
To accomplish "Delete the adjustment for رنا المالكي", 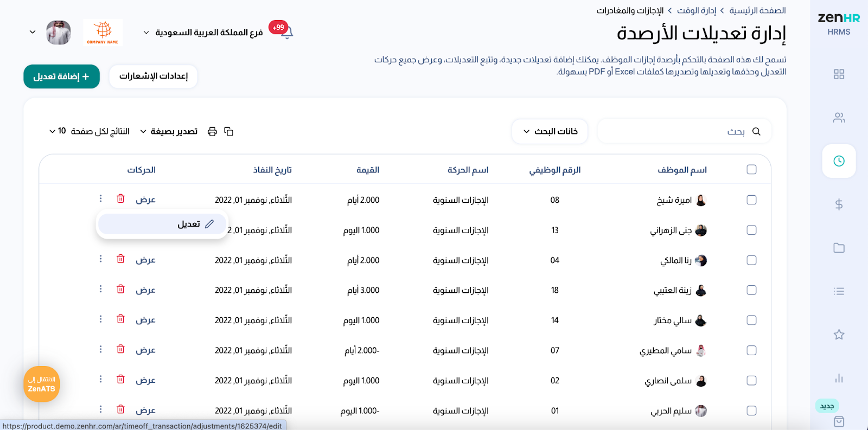I will click(120, 259).
